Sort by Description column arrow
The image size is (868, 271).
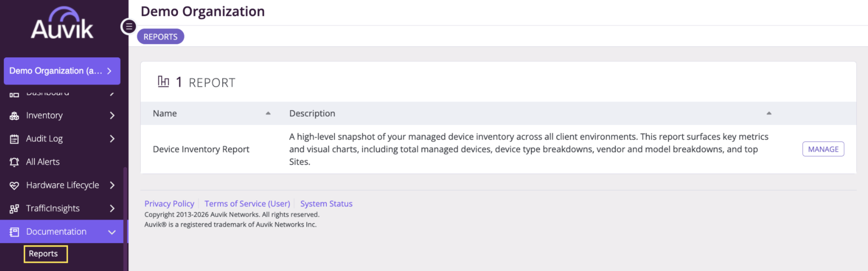(769, 114)
